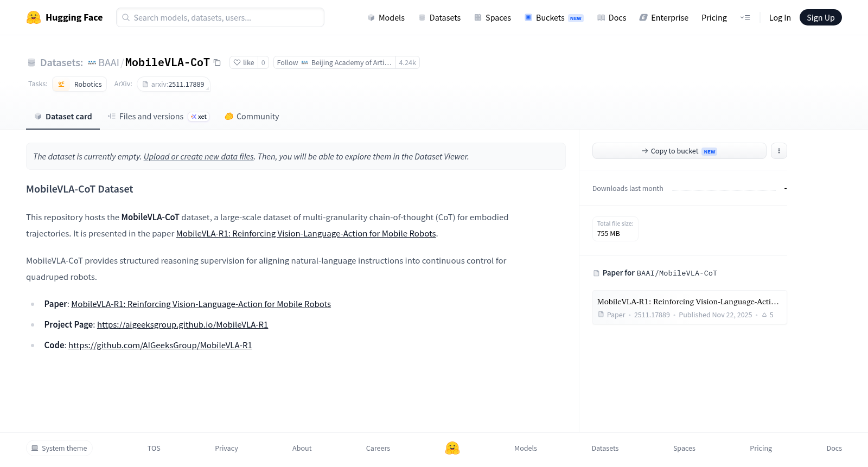
Task: Open the Datasets footer link
Action: [605, 448]
